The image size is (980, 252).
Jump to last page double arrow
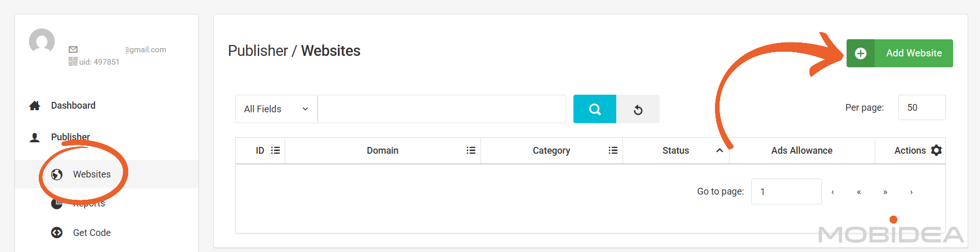(x=885, y=192)
